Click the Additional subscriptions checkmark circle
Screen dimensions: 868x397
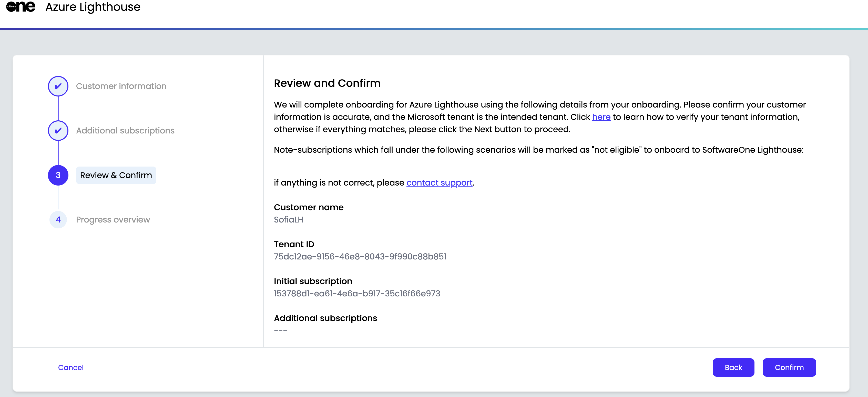(58, 131)
